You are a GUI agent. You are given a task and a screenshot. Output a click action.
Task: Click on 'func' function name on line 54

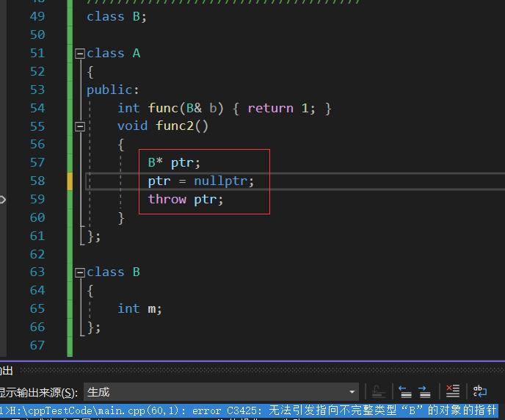click(x=162, y=108)
